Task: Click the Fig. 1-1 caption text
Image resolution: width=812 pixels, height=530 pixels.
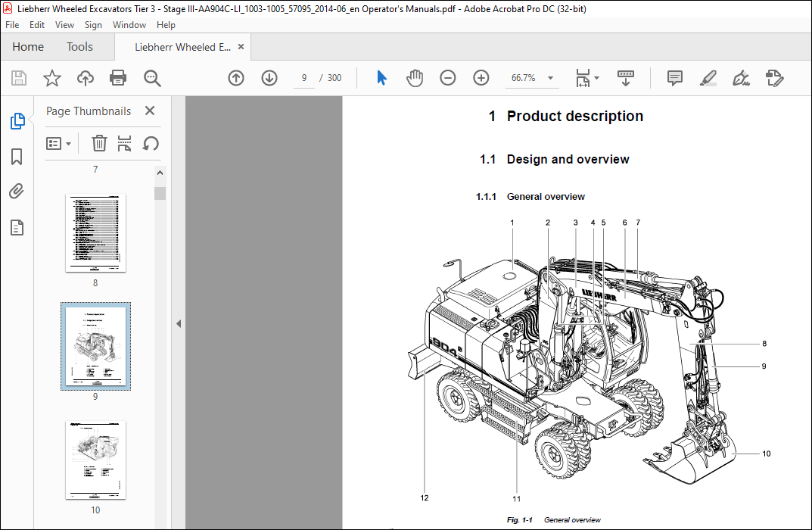Action: click(x=554, y=519)
